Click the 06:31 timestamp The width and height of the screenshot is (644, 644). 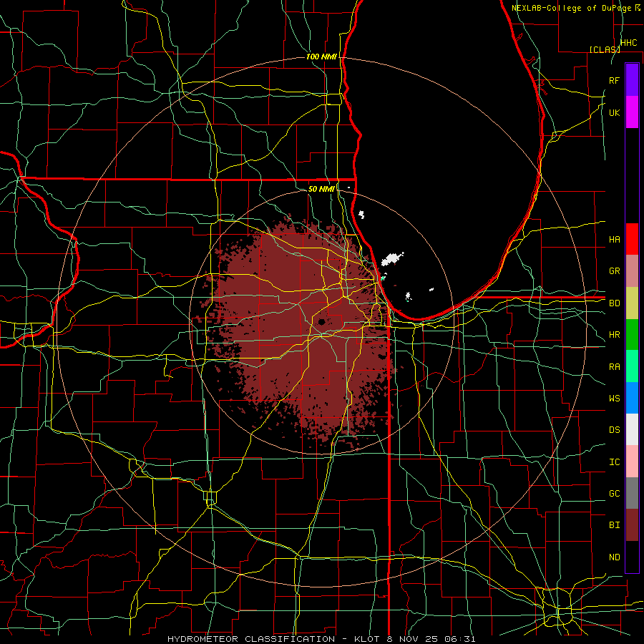(460, 639)
